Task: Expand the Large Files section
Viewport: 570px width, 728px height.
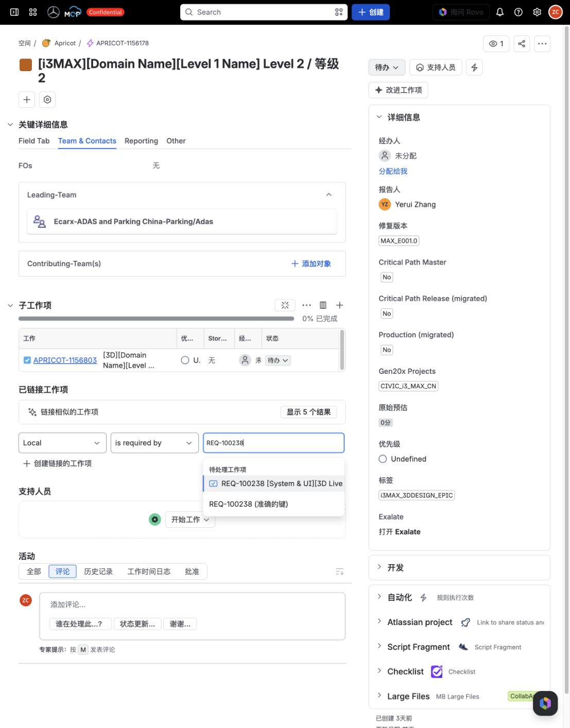Action: pos(379,696)
